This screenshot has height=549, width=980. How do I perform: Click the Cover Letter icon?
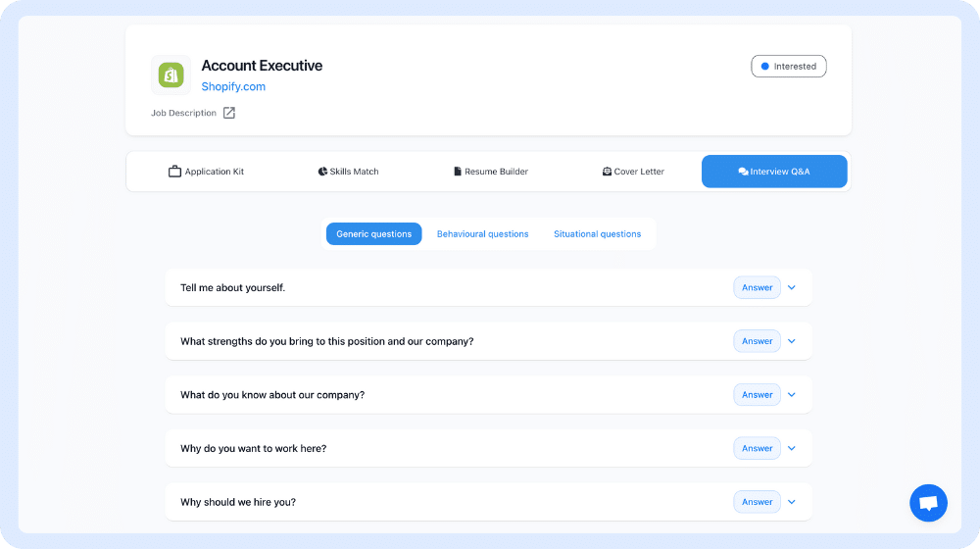tap(607, 172)
